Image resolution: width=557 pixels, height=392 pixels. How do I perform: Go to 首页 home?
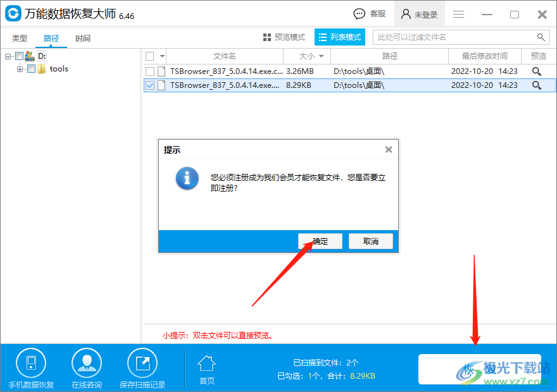click(x=207, y=370)
